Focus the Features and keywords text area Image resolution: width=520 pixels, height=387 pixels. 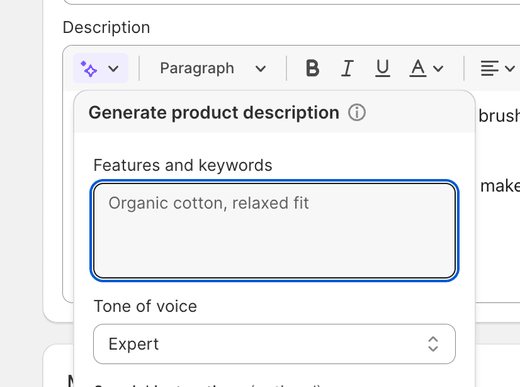click(274, 231)
